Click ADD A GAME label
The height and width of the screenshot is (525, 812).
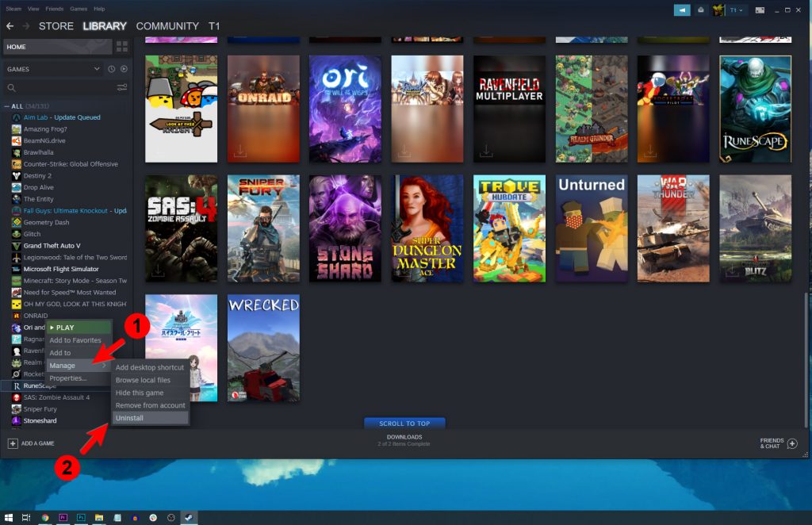point(37,443)
